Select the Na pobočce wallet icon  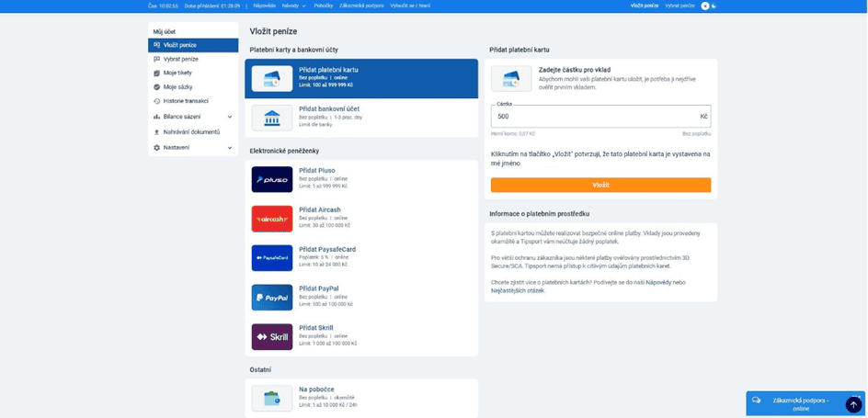272,398
